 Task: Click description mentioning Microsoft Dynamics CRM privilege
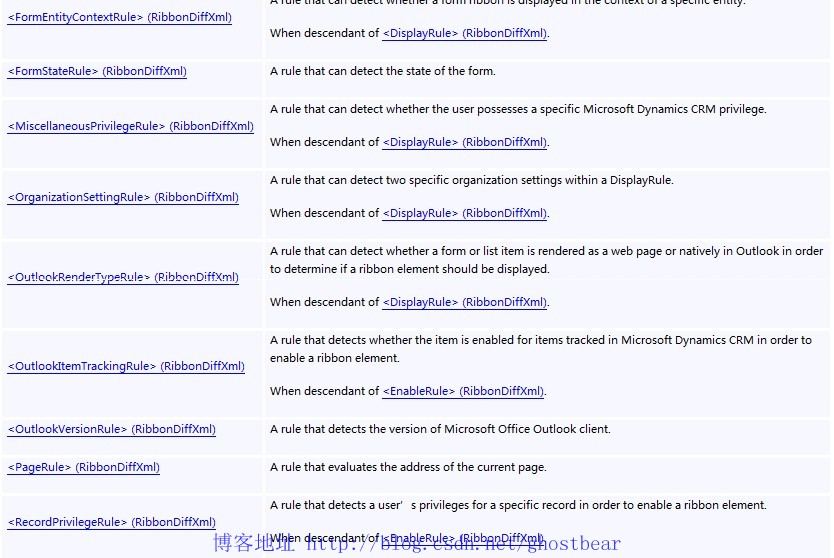click(518, 109)
